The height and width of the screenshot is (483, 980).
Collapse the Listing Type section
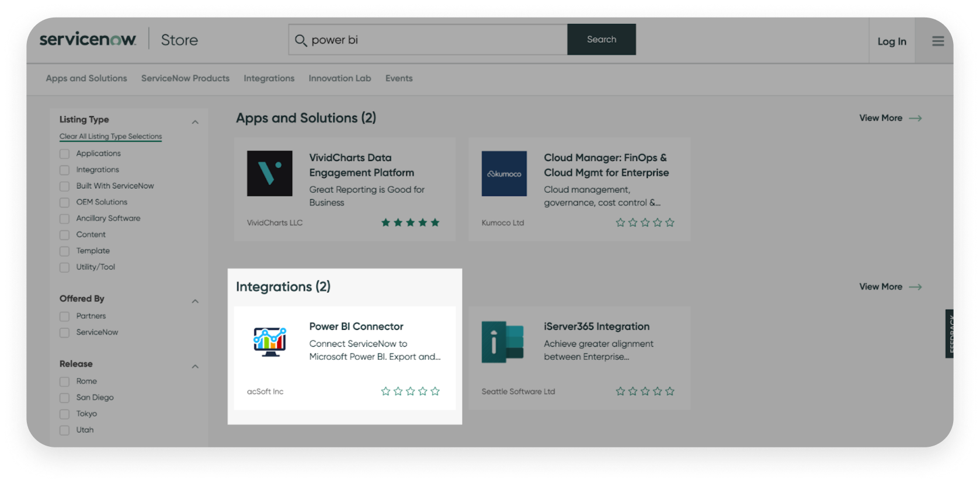coord(195,122)
